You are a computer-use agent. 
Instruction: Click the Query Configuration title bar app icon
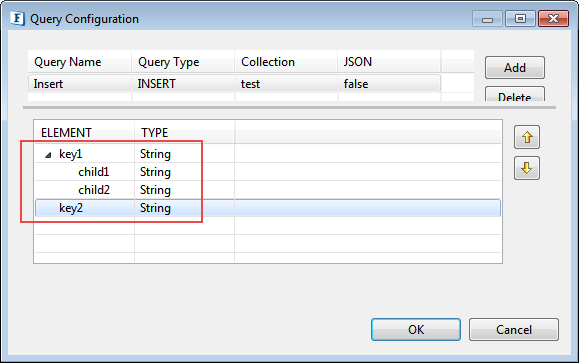pos(17,18)
